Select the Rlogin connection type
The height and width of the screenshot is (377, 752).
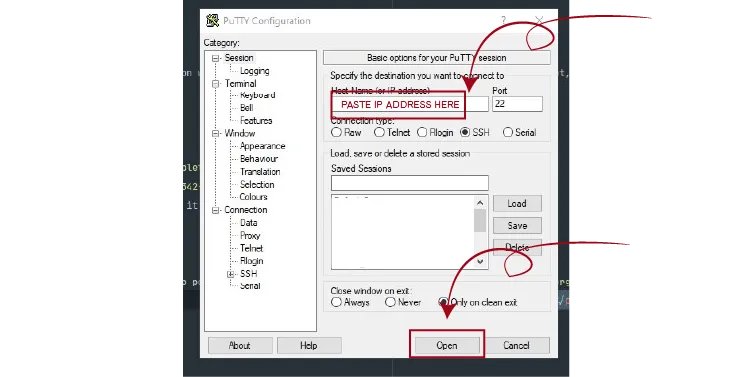[x=422, y=132]
